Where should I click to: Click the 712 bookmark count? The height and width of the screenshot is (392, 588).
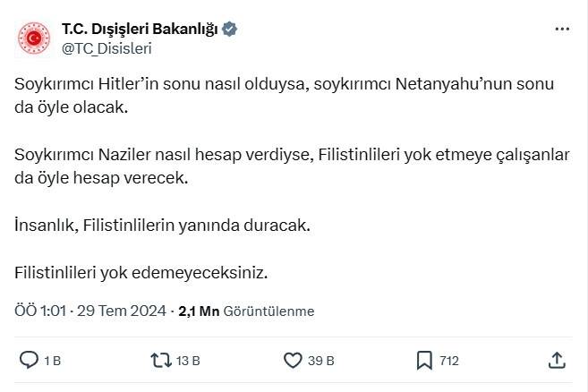point(449,361)
